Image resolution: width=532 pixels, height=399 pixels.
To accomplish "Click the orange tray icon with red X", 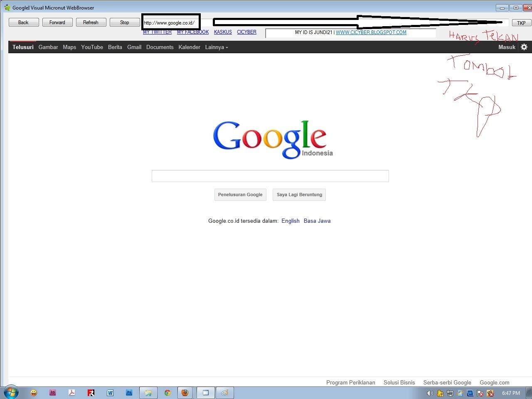I will [x=490, y=393].
